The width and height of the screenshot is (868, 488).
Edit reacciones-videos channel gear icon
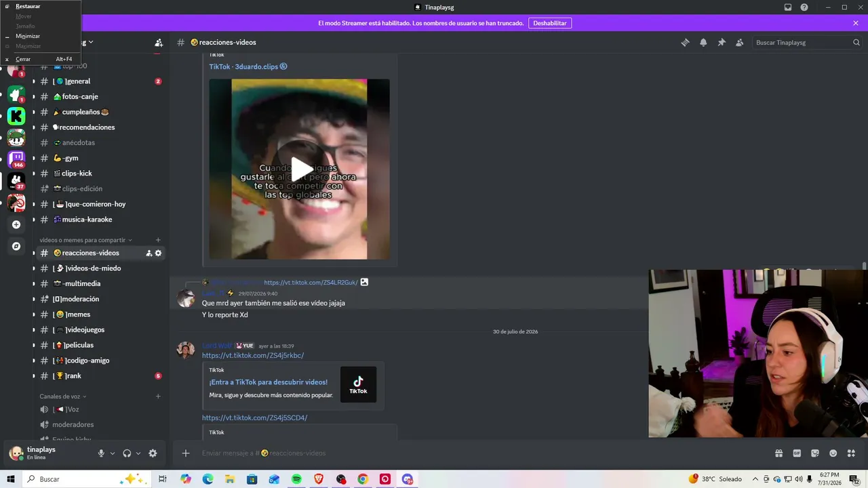(158, 253)
